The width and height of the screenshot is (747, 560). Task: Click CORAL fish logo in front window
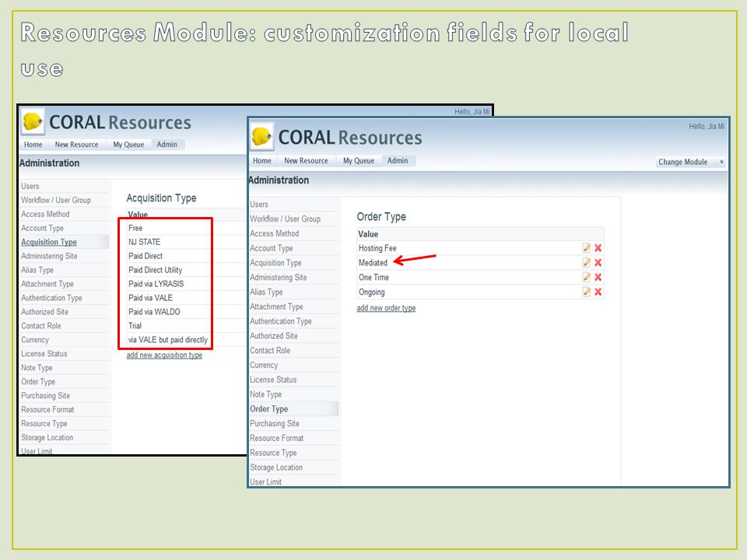point(261,137)
